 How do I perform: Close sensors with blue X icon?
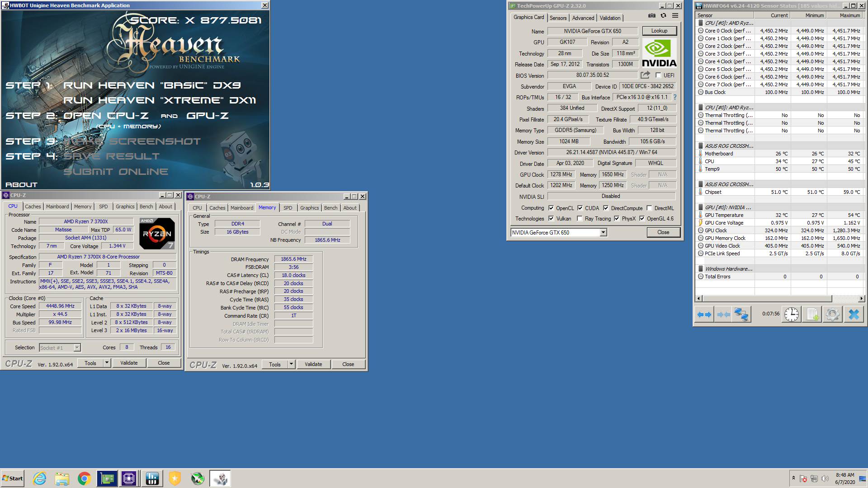(x=854, y=314)
